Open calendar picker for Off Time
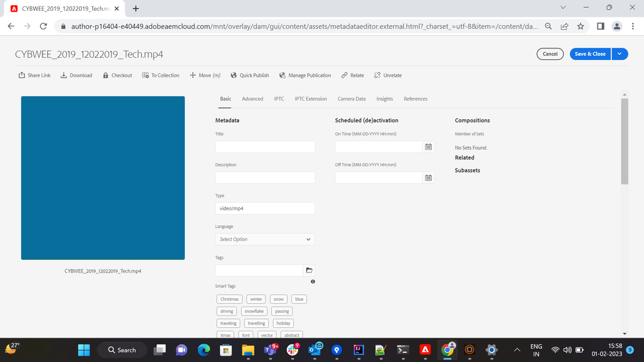 (428, 178)
